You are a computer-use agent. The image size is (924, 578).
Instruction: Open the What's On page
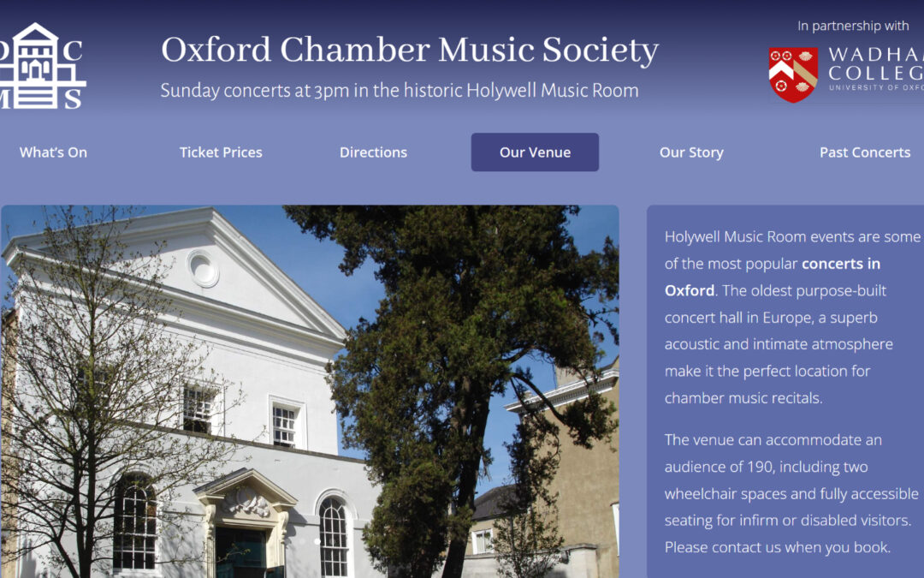click(53, 152)
